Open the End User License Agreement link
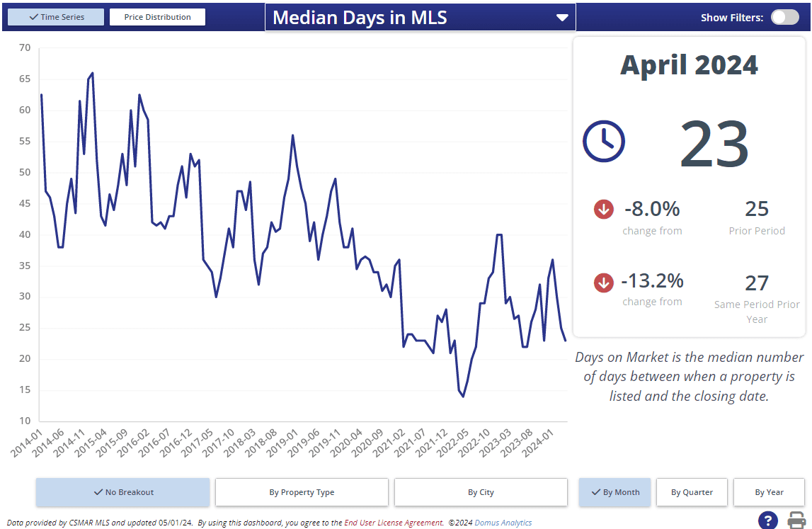 click(394, 523)
